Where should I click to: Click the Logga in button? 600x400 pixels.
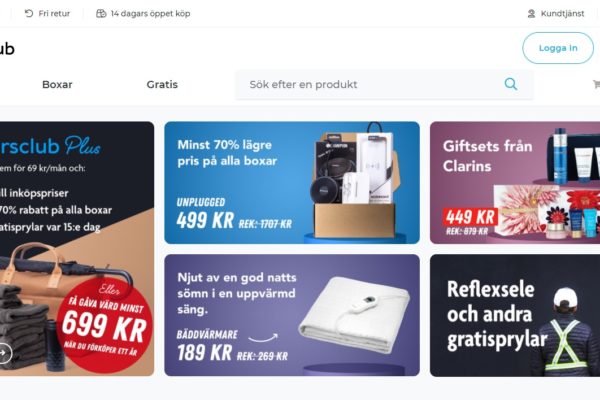[558, 48]
